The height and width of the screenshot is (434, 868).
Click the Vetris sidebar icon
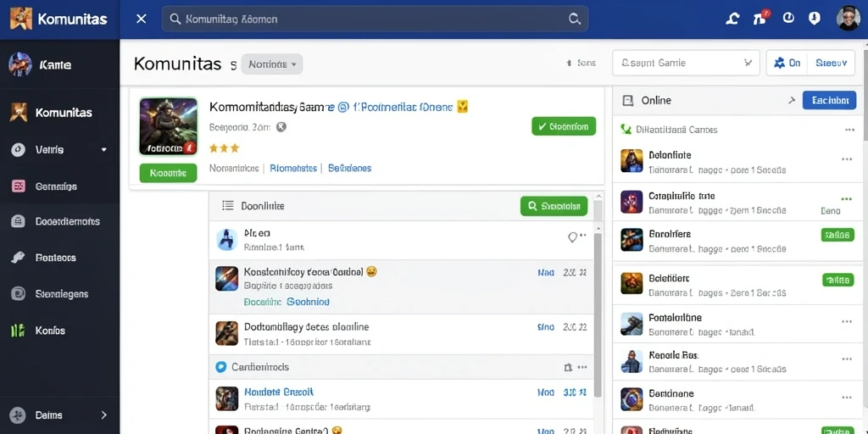click(19, 150)
